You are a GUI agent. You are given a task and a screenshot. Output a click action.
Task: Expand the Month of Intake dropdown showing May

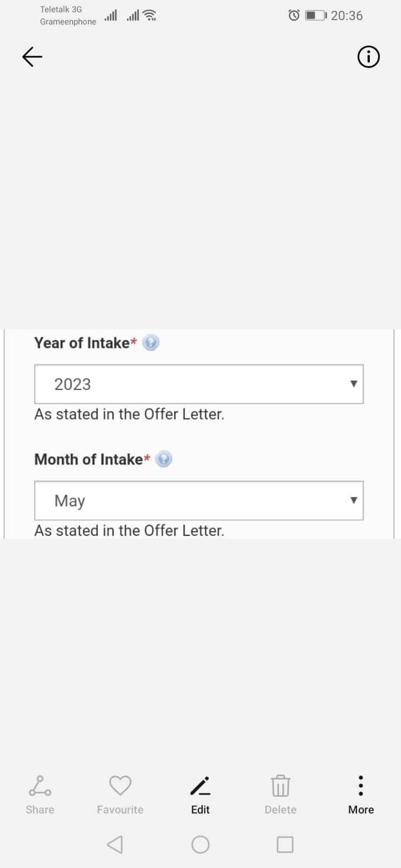199,501
